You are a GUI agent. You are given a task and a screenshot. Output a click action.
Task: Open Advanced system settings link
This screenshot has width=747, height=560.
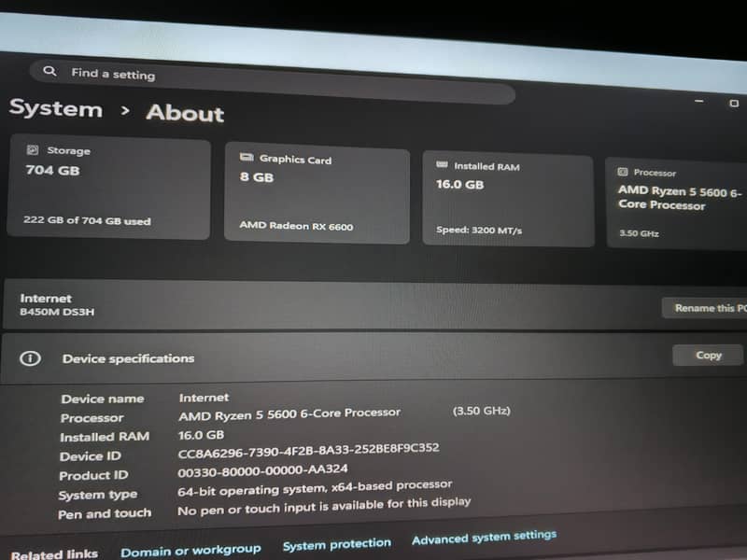484,538
